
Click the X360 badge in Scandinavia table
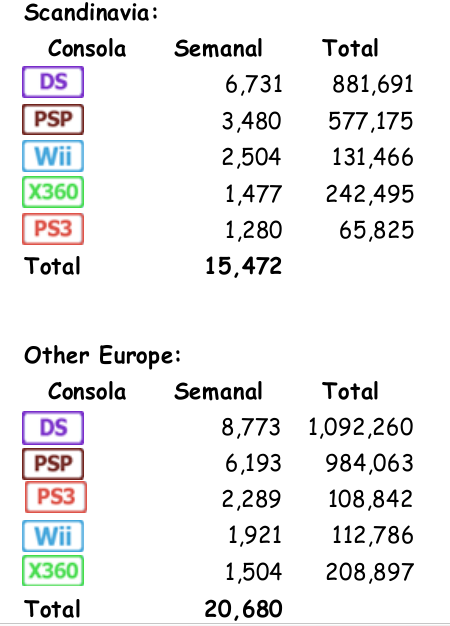click(53, 192)
